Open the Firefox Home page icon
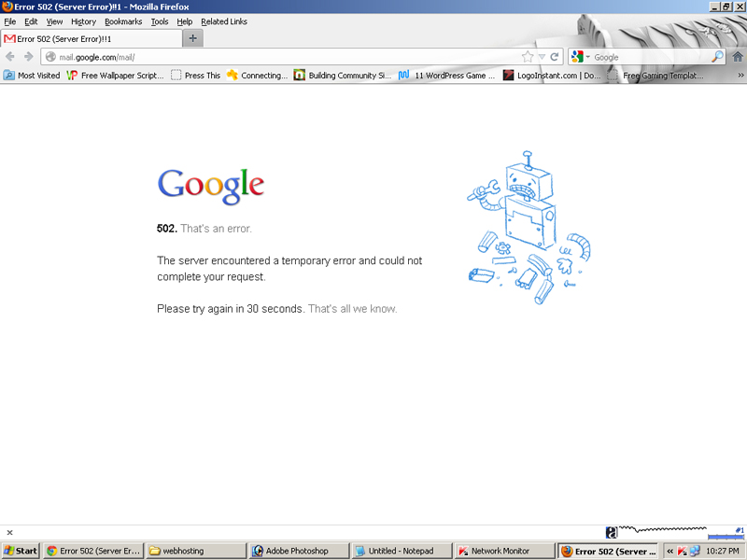 point(738,57)
